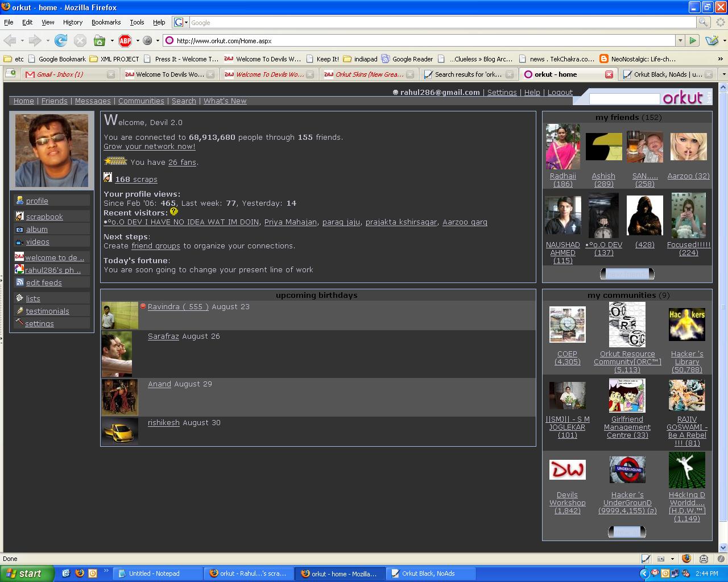Click the Logout link
This screenshot has height=582, width=728.
(x=560, y=92)
